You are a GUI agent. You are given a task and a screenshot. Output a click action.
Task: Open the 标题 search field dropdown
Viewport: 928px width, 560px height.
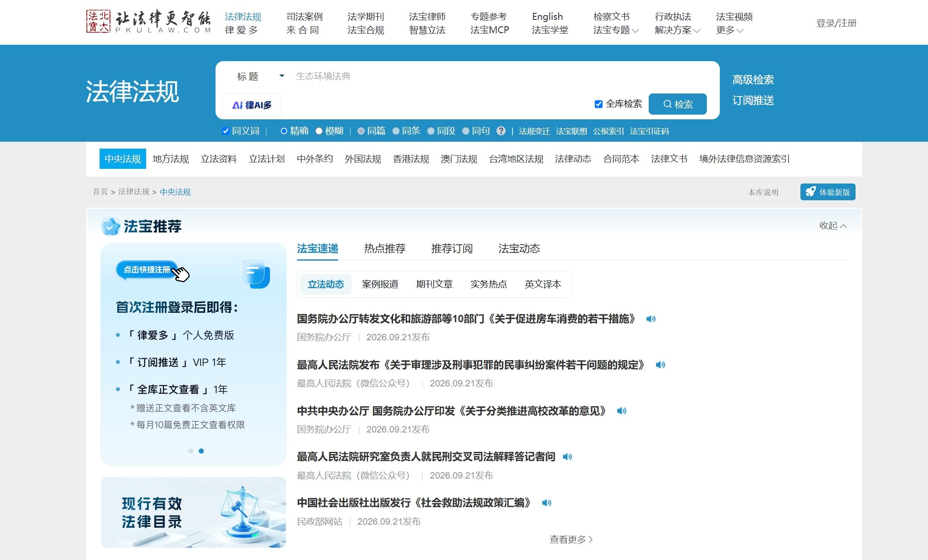[x=261, y=76]
